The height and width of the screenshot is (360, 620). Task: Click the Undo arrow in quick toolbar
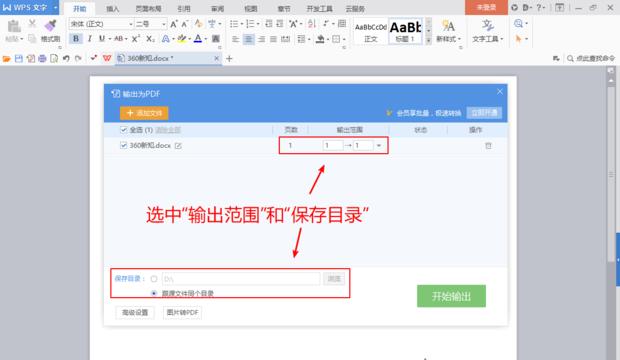[x=66, y=59]
